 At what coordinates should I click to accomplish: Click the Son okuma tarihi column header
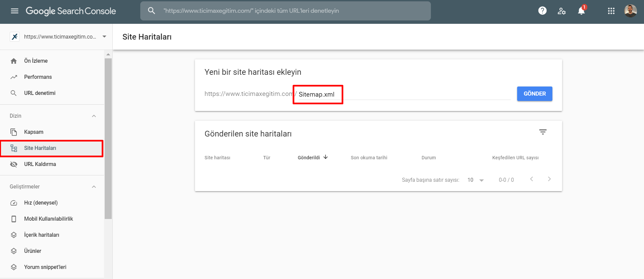pyautogui.click(x=369, y=158)
